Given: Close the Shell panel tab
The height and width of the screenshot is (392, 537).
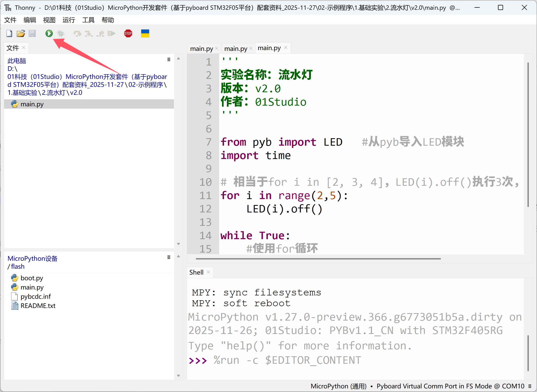Looking at the screenshot, I should 208,272.
